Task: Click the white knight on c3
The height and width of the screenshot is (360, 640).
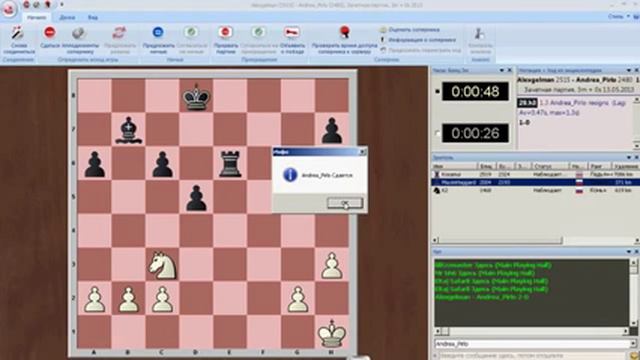Action: pos(162,265)
